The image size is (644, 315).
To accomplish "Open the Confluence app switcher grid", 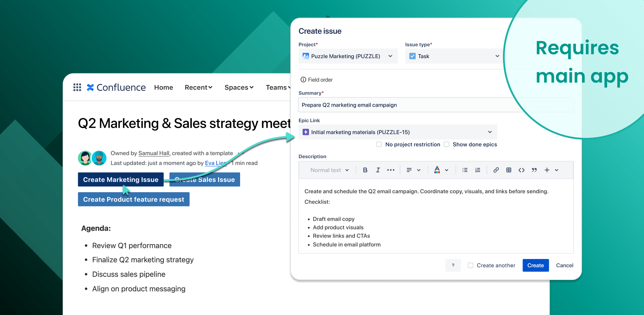I will click(x=77, y=87).
